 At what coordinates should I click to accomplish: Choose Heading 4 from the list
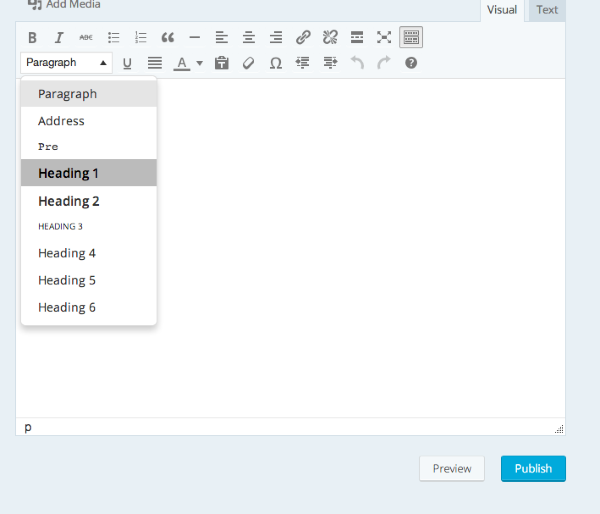click(x=89, y=253)
